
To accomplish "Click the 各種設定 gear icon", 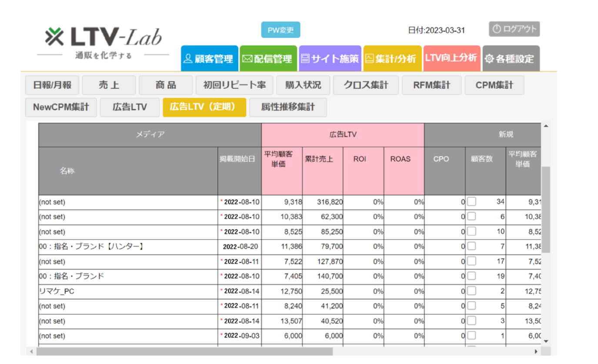I will 489,59.
